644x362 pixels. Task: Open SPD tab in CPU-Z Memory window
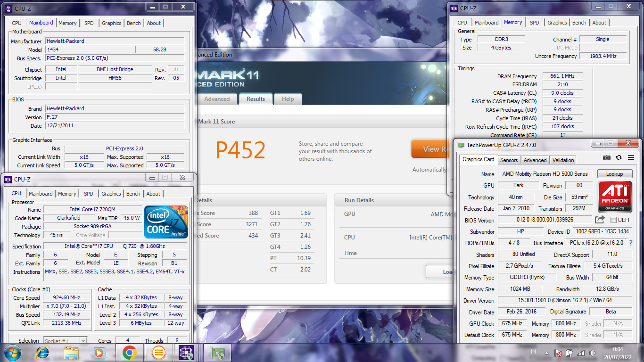[535, 23]
